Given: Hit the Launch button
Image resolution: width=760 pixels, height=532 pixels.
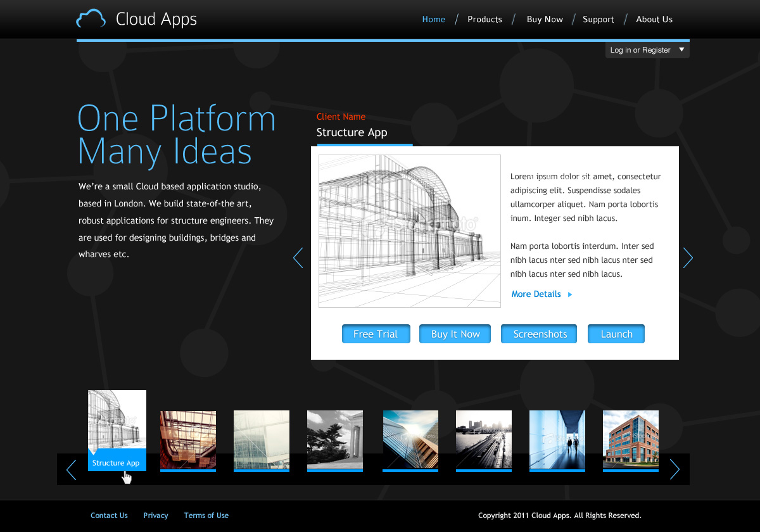Looking at the screenshot, I should [x=616, y=334].
